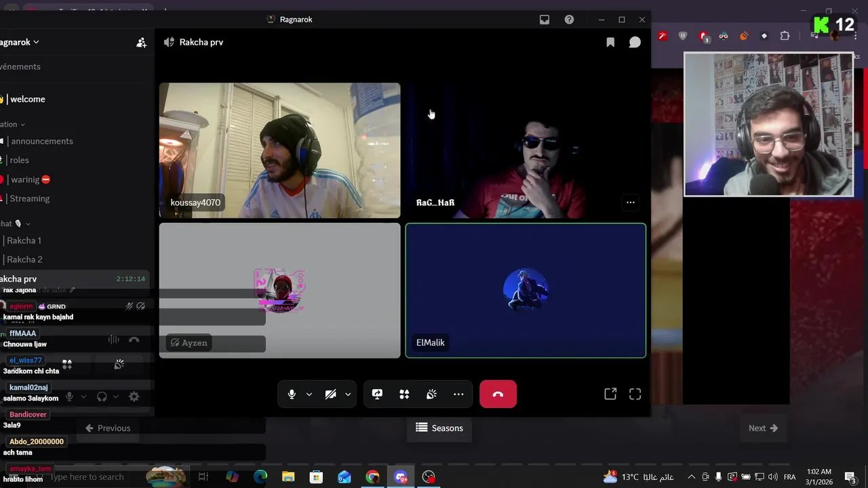The image size is (868, 488).
Task: Open input device arrow in user panel
Action: [x=83, y=396]
